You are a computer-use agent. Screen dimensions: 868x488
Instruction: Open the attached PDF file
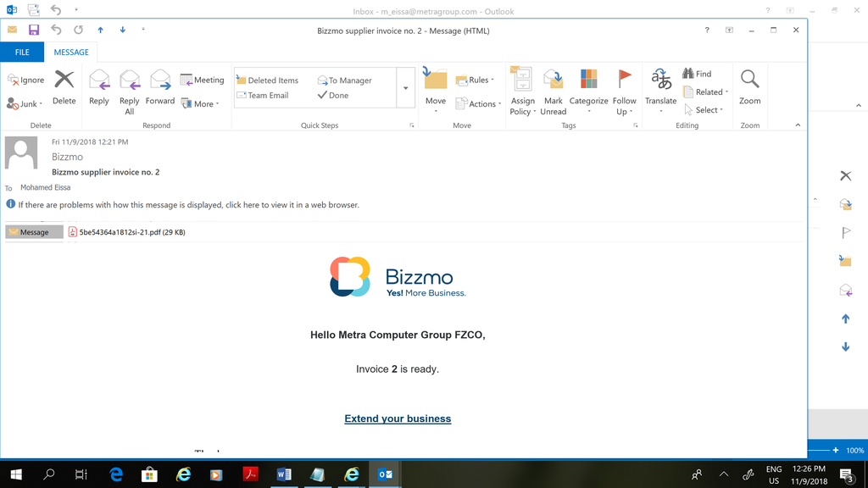[x=127, y=232]
